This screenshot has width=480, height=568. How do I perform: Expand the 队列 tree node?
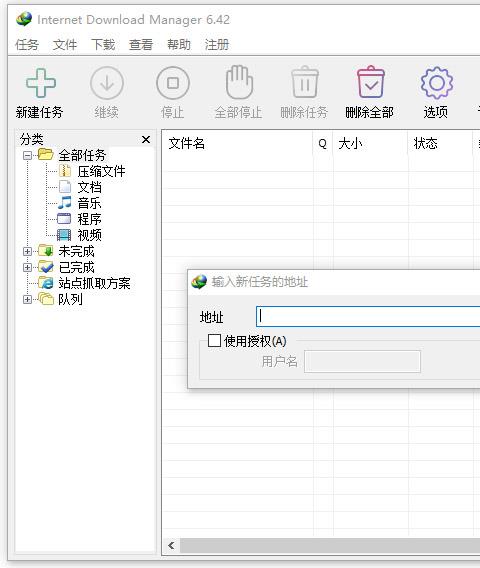pos(27,299)
